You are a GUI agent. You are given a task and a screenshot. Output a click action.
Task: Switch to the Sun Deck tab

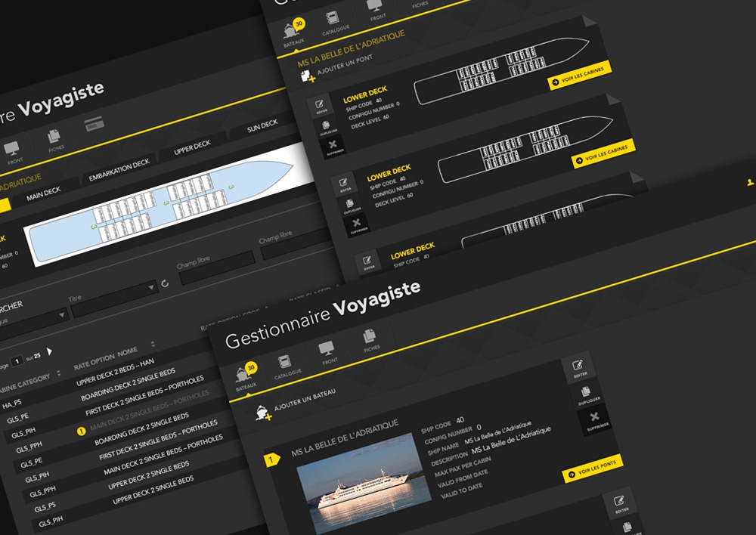point(262,126)
